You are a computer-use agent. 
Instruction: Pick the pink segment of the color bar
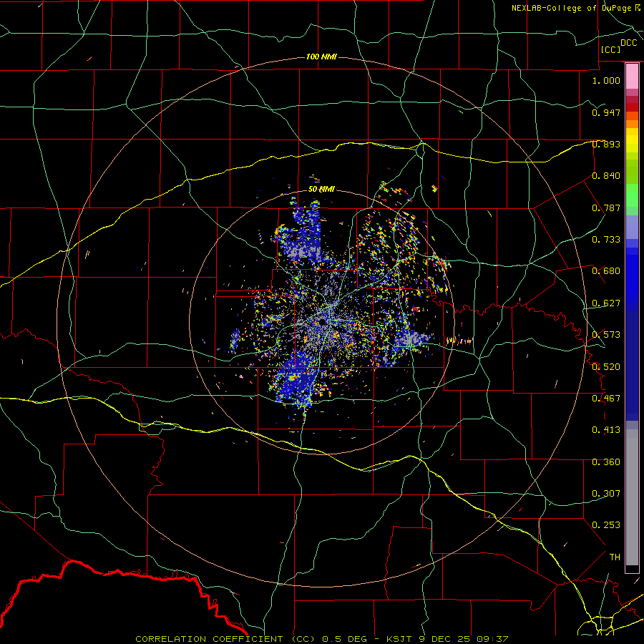632,77
